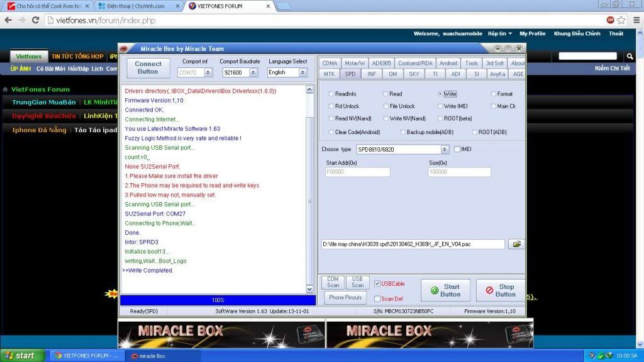Click the COM Scan button
Viewport: 644px width, 362px height.
coord(333,282)
